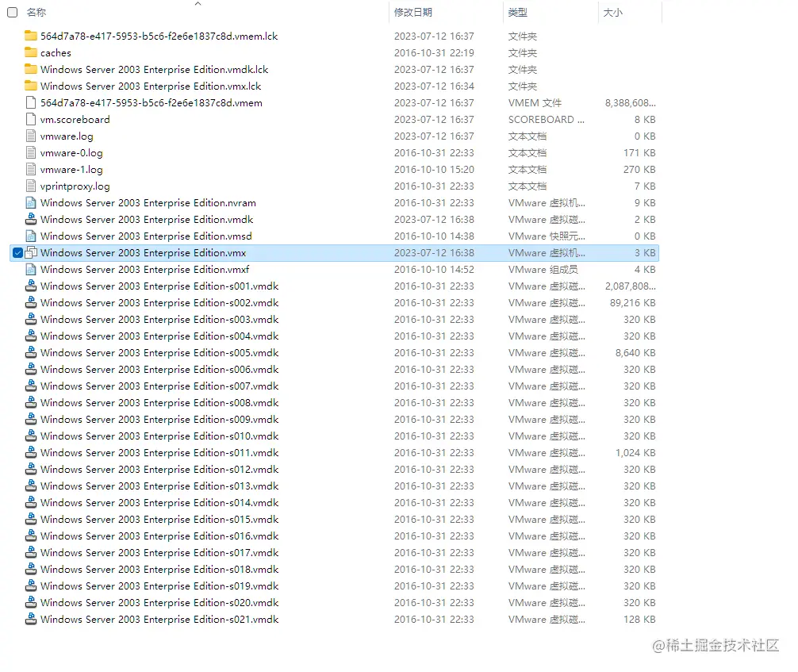
Task: Click the SCOREBOARD type cell
Action: click(x=546, y=119)
